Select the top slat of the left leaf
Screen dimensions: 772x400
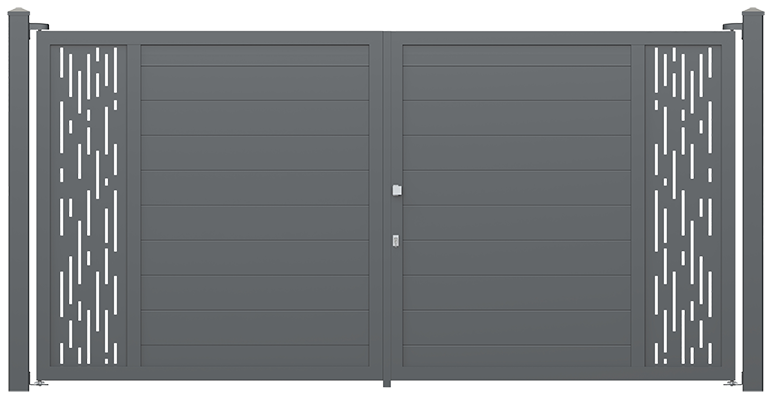point(255,55)
